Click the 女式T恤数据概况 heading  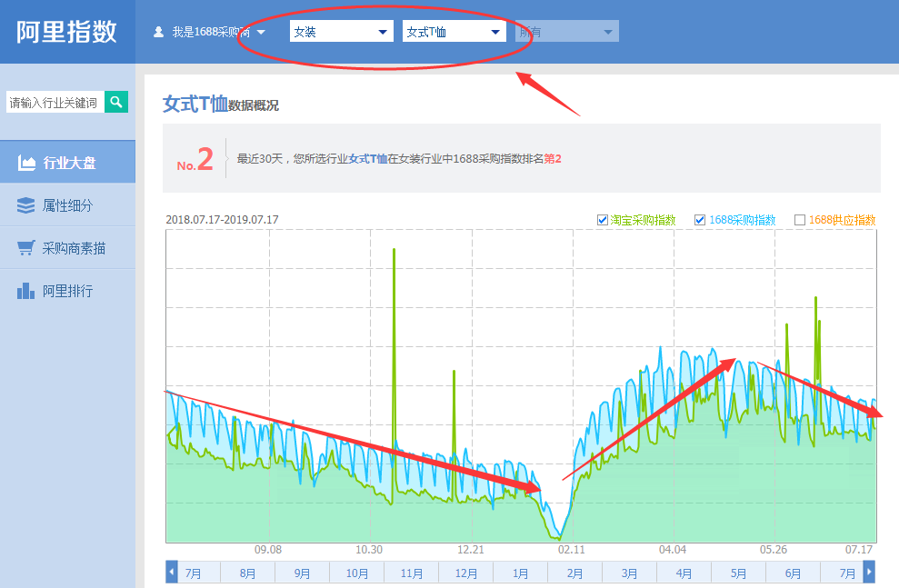[x=221, y=105]
